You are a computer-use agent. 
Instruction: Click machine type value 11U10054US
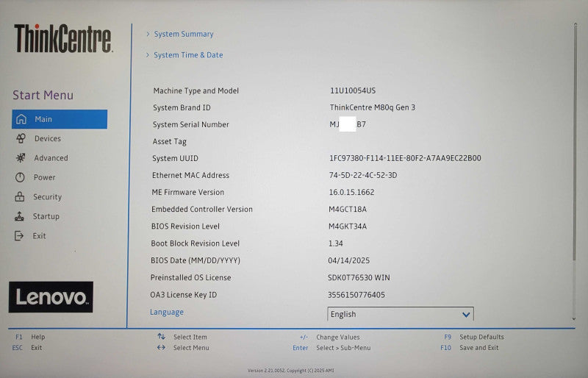pyautogui.click(x=353, y=90)
